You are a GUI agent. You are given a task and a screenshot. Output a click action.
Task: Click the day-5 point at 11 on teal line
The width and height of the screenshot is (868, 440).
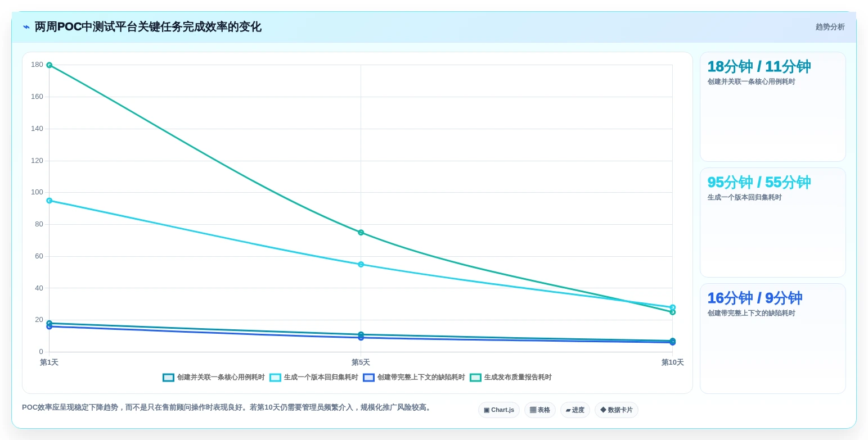[361, 334]
